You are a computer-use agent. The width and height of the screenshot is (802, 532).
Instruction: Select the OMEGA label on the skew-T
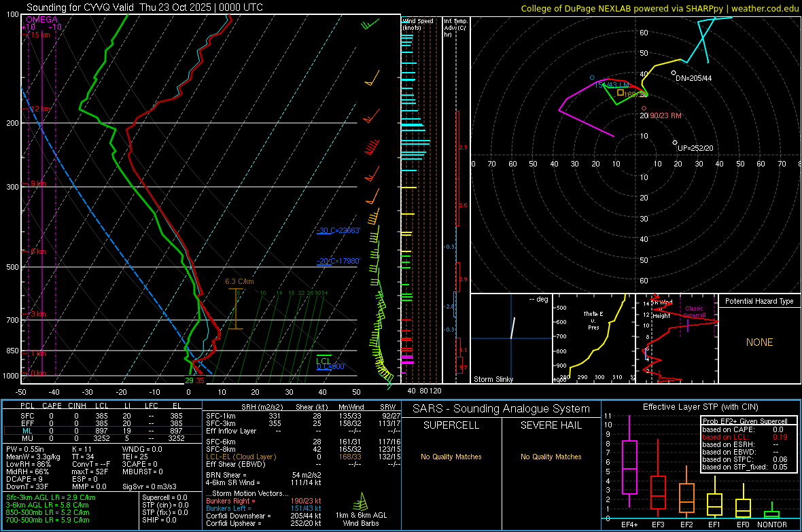tap(42, 20)
